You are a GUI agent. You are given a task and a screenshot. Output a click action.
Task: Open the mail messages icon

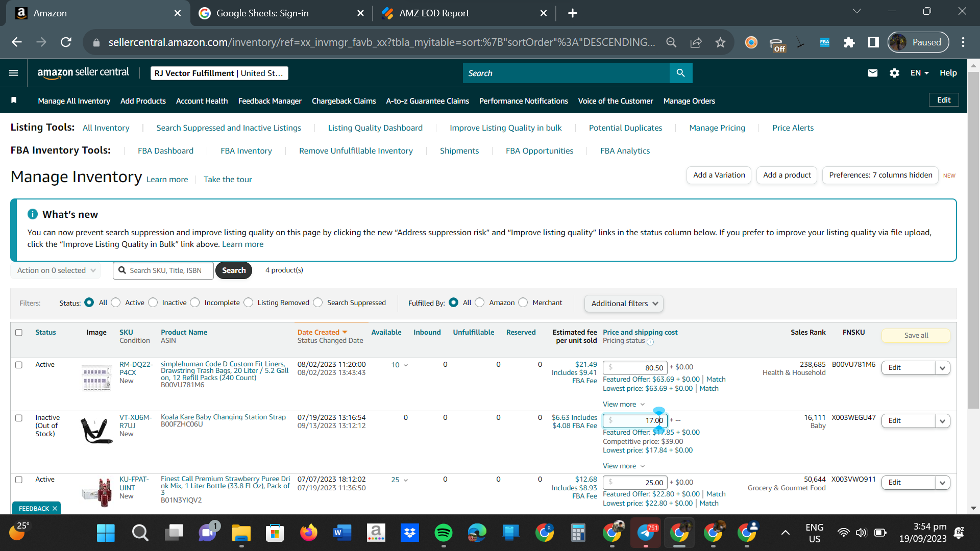coord(873,73)
